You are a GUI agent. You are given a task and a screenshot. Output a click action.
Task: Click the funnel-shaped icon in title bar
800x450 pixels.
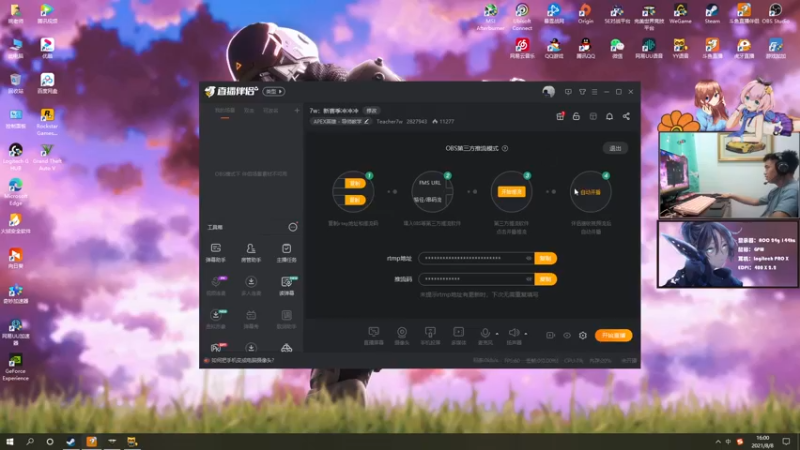click(582, 92)
